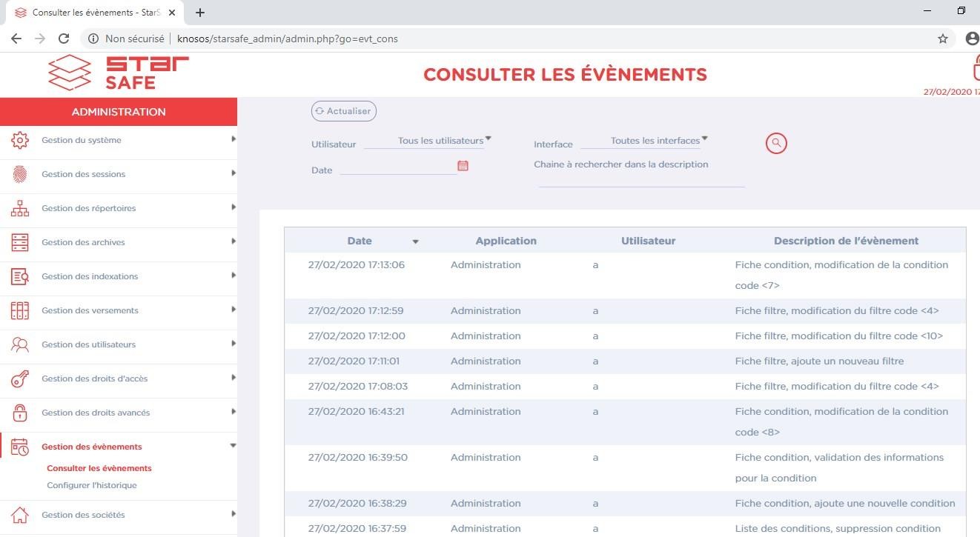The height and width of the screenshot is (537, 980).
Task: Click the Gestion des sessions fingerprint icon
Action: pos(20,174)
